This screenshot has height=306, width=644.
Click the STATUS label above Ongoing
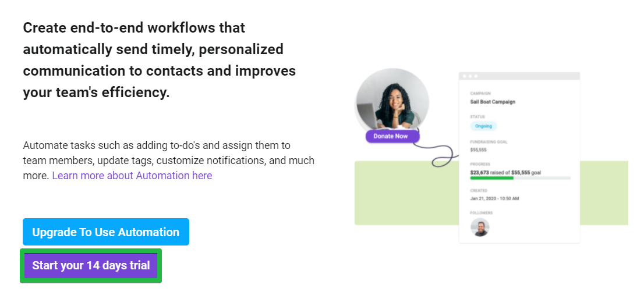477,117
